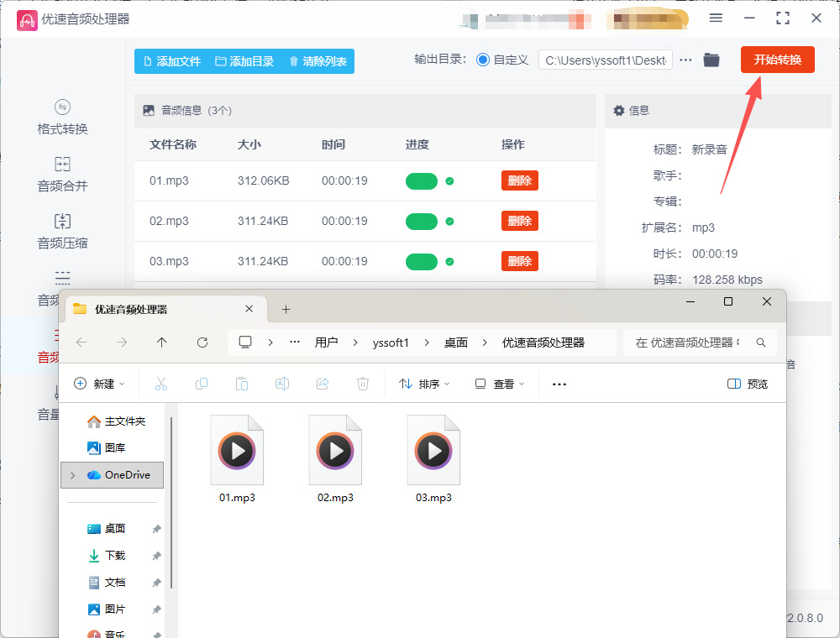
Task: Open the 查看 view dropdown
Action: (x=498, y=384)
